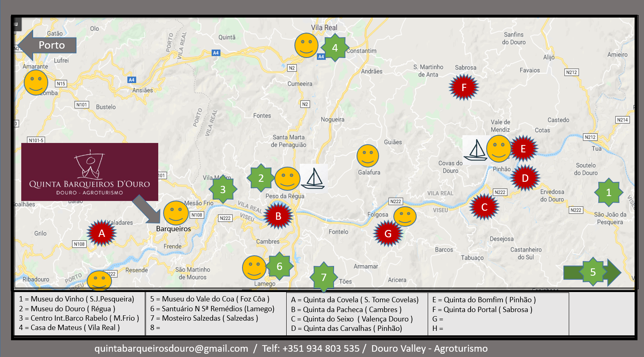
Task: Click the green marker numbered 4 near Vila Real
Action: pos(335,48)
